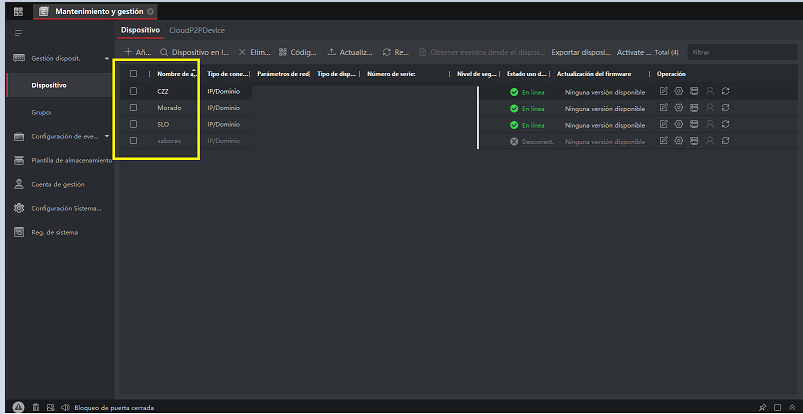The height and width of the screenshot is (414, 803).
Task: Tick the checkbox for Morado device
Action: pyautogui.click(x=133, y=108)
